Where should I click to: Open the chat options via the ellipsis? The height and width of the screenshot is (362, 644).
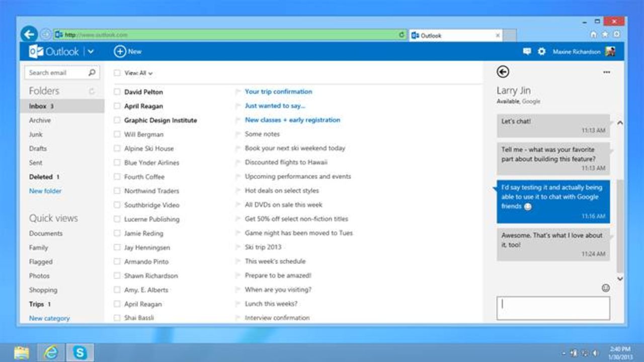(x=606, y=72)
